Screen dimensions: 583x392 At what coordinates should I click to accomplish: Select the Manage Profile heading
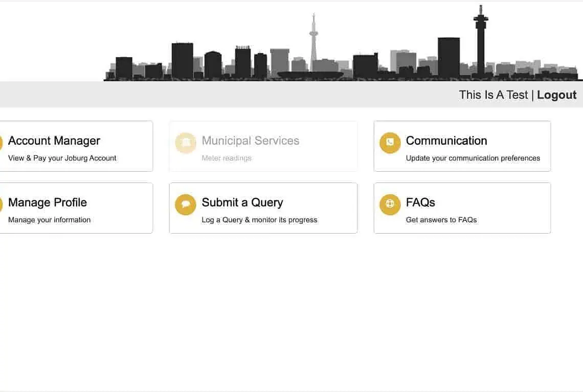tap(48, 202)
